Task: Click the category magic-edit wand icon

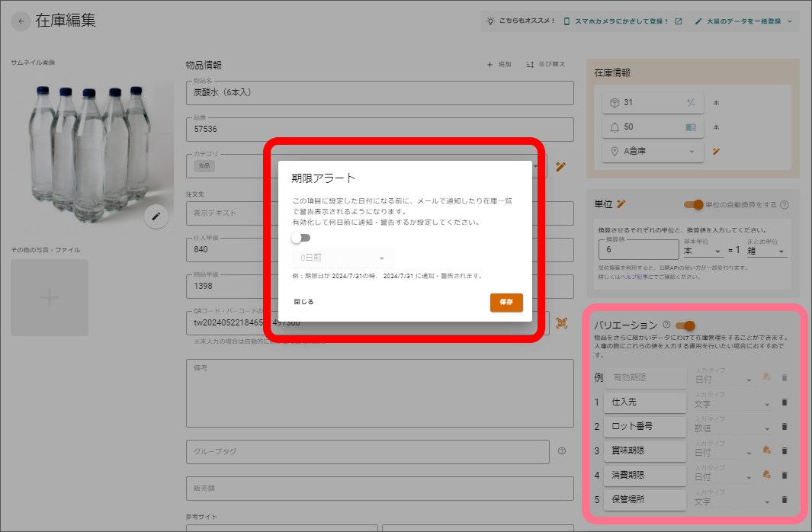Action: click(x=560, y=167)
